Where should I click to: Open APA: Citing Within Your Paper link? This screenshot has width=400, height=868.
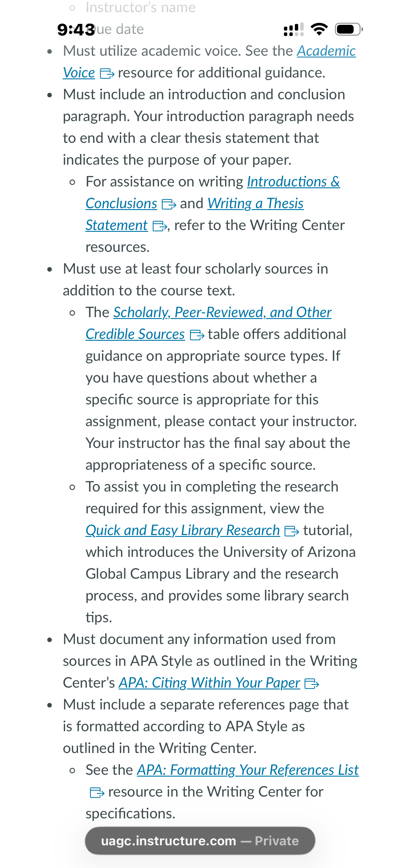pos(209,683)
